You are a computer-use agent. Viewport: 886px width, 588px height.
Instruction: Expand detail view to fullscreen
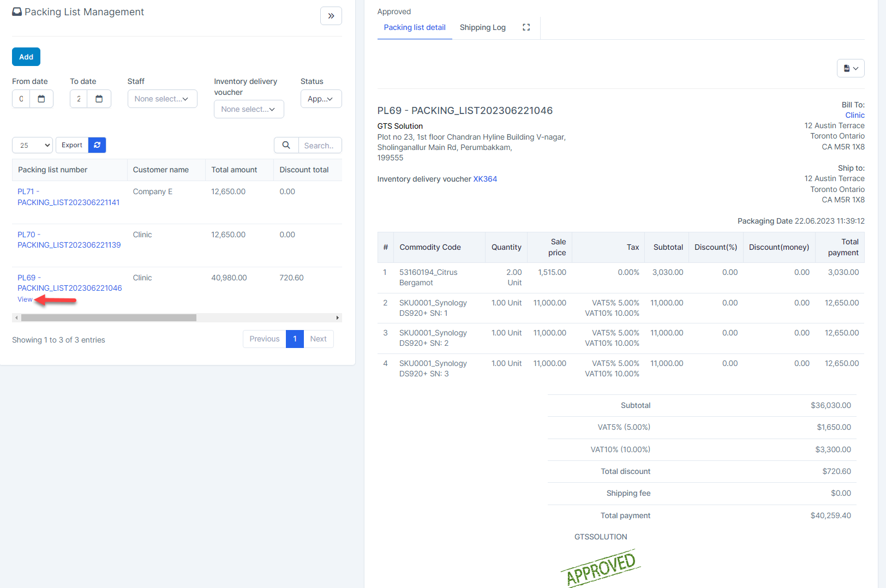(x=526, y=27)
